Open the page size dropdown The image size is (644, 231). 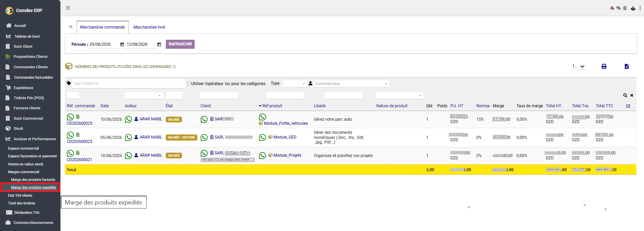579,67
